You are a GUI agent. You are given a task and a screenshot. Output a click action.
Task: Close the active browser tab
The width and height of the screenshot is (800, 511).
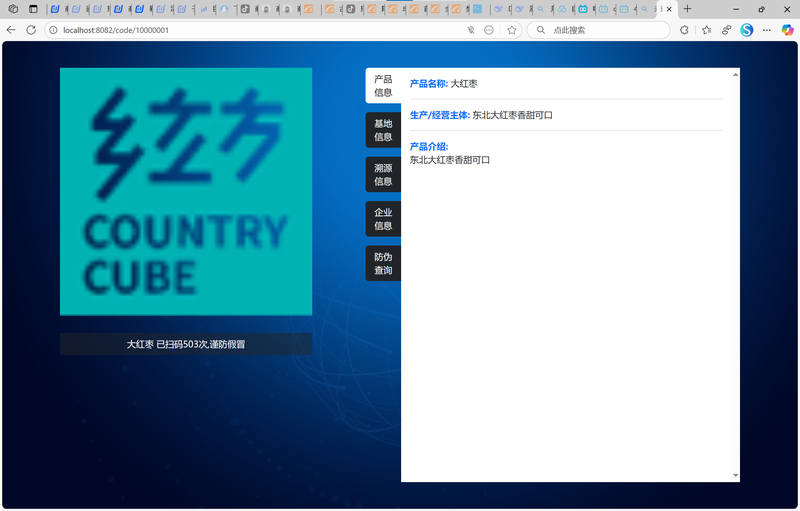[669, 9]
